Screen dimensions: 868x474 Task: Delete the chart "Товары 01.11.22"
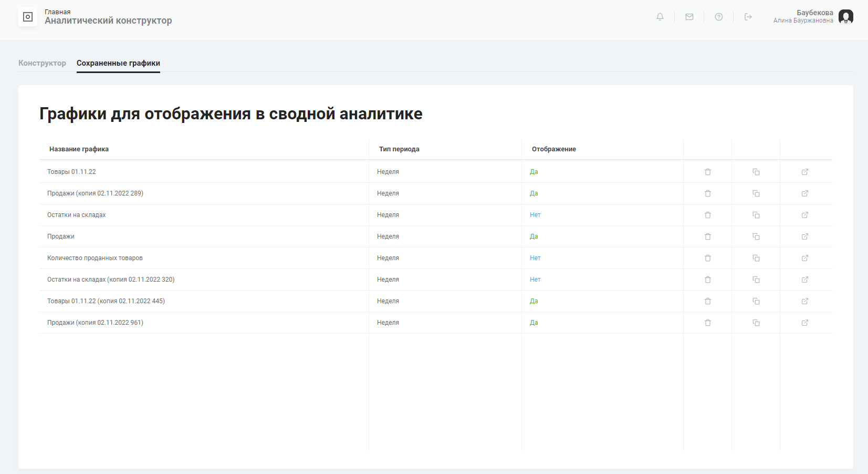pyautogui.click(x=707, y=171)
